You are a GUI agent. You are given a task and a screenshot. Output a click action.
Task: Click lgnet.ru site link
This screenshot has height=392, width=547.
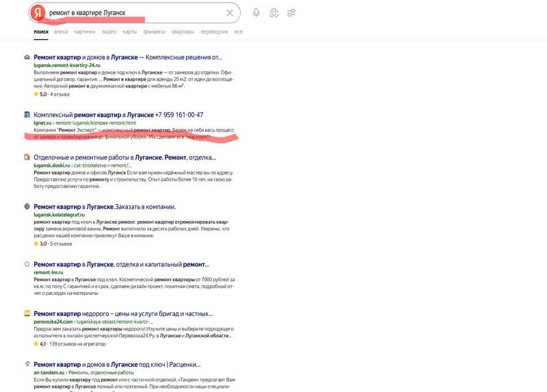click(x=42, y=123)
